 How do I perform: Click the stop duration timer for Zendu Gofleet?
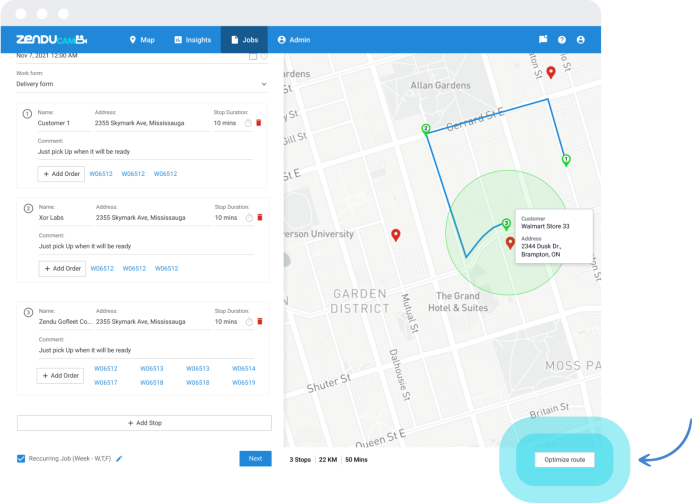[249, 322]
